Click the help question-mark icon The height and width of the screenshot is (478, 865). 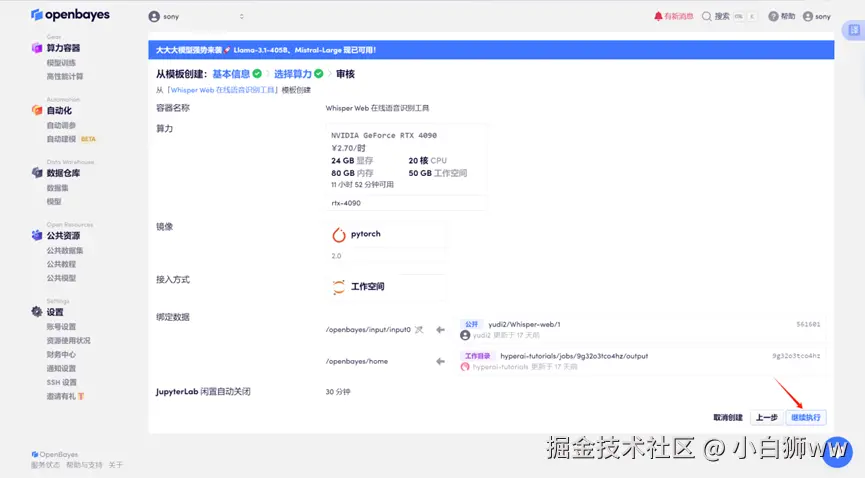(x=773, y=17)
